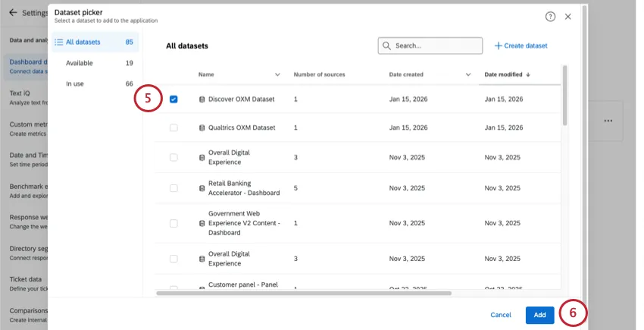
Task: Switch to the Available datasets tab
Action: pyautogui.click(x=79, y=63)
